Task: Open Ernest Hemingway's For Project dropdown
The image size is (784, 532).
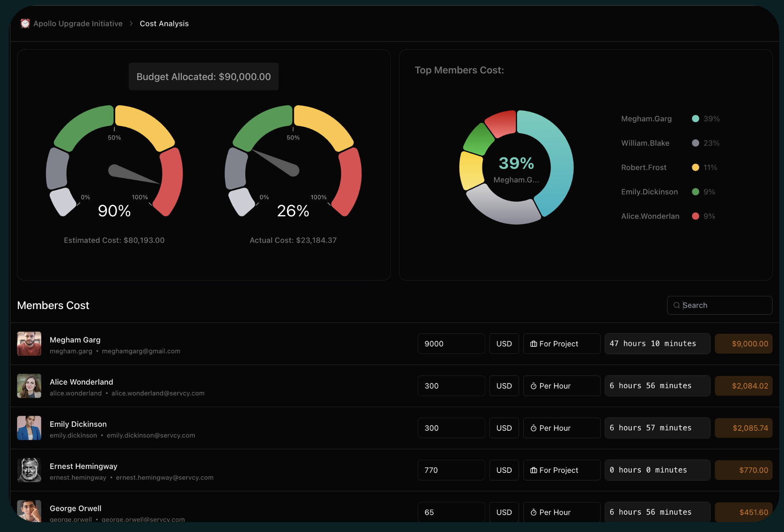Action: point(561,470)
